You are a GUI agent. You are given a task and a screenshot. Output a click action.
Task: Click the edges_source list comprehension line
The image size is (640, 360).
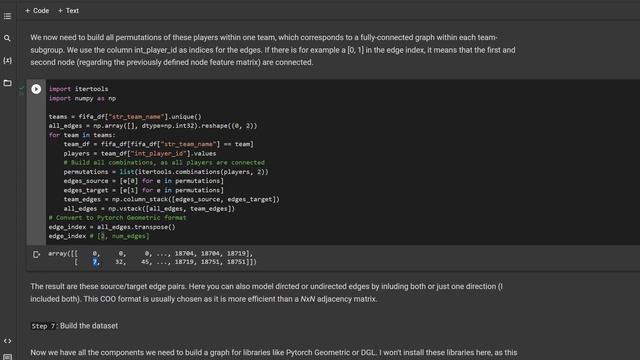144,181
